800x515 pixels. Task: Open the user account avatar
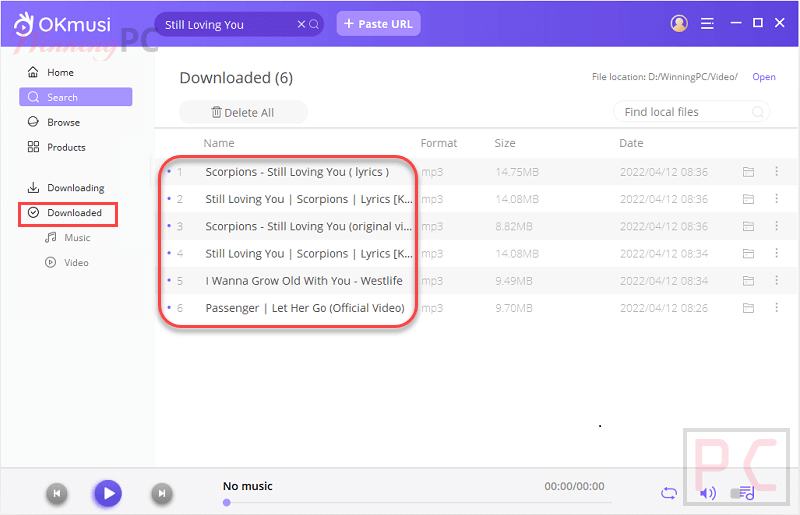(x=679, y=23)
